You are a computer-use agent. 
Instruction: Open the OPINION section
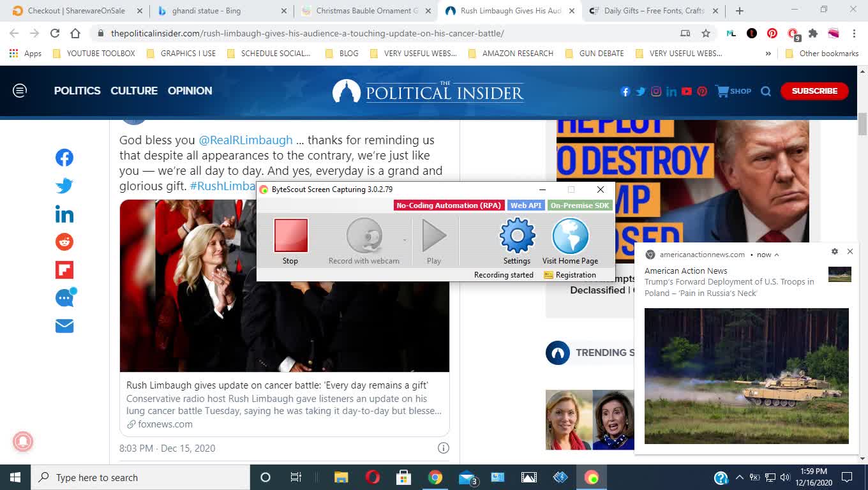click(190, 91)
